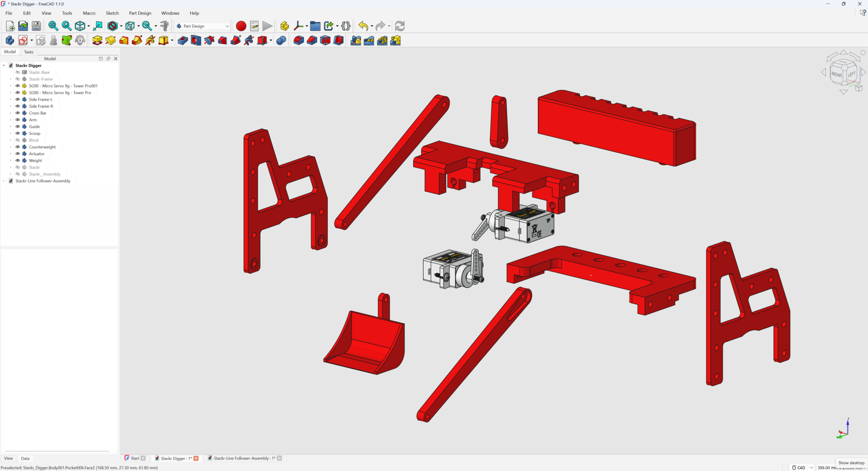Click the Create Body icon
This screenshot has width=868, height=471.
click(9, 41)
